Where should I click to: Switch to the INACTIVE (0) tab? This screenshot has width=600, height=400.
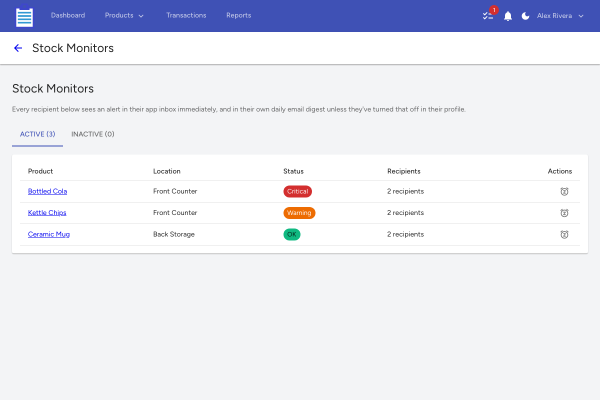coord(93,134)
